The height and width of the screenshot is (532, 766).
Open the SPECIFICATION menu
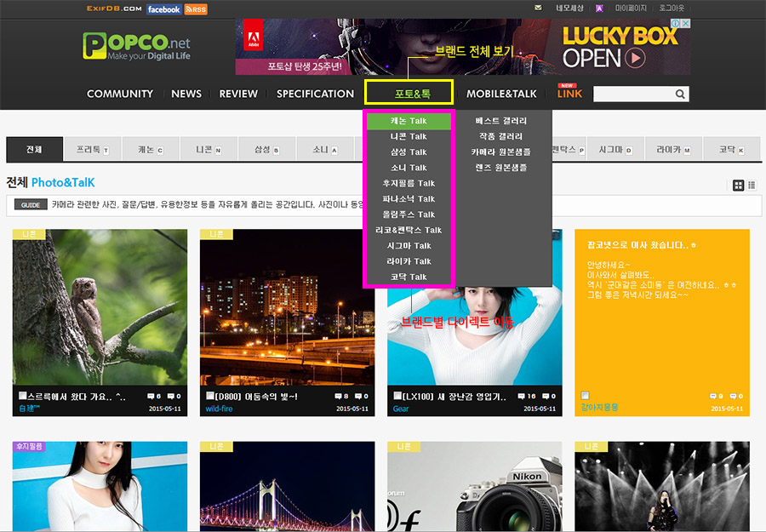point(315,94)
